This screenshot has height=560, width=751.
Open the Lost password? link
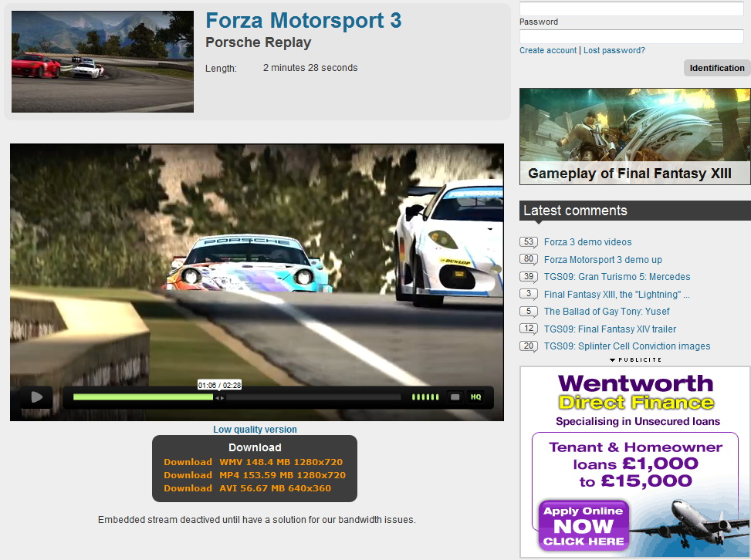pyautogui.click(x=614, y=51)
